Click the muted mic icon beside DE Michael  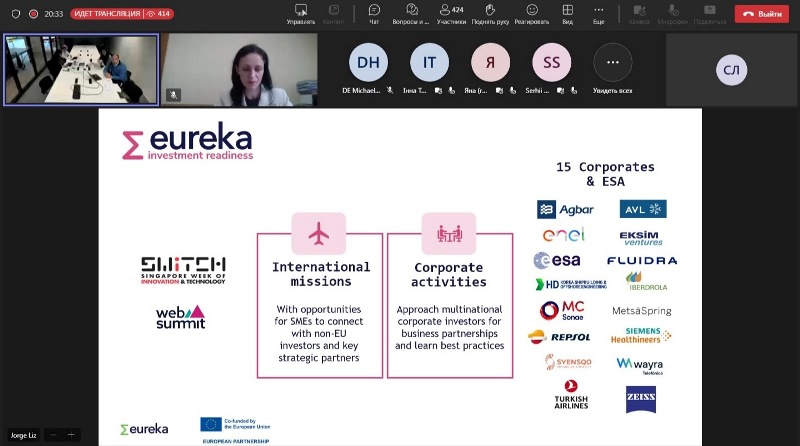click(390, 90)
